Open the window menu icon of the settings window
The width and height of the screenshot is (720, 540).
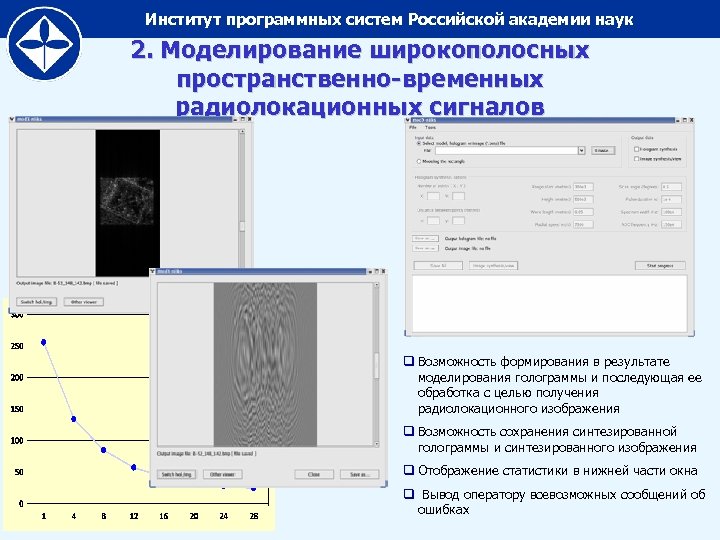(407, 120)
